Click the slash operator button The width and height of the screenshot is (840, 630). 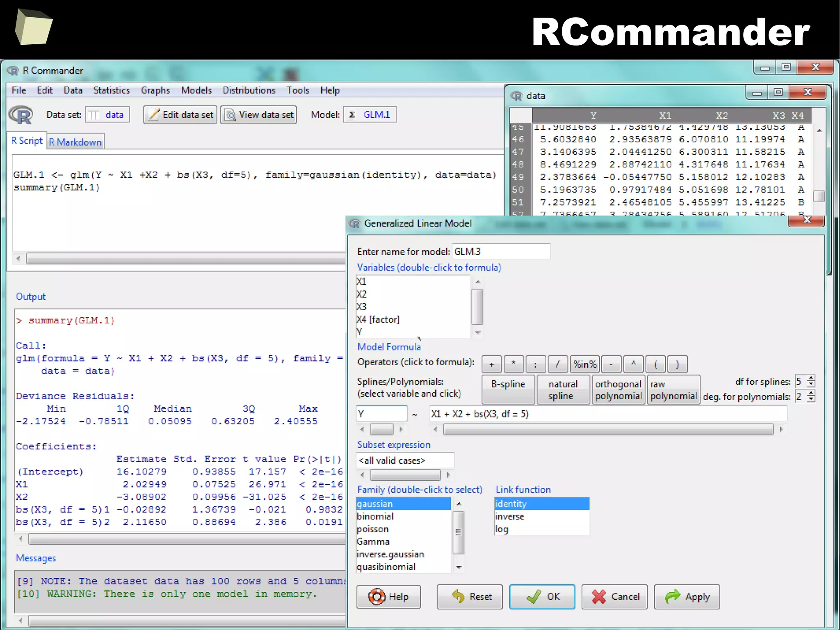pyautogui.click(x=558, y=364)
